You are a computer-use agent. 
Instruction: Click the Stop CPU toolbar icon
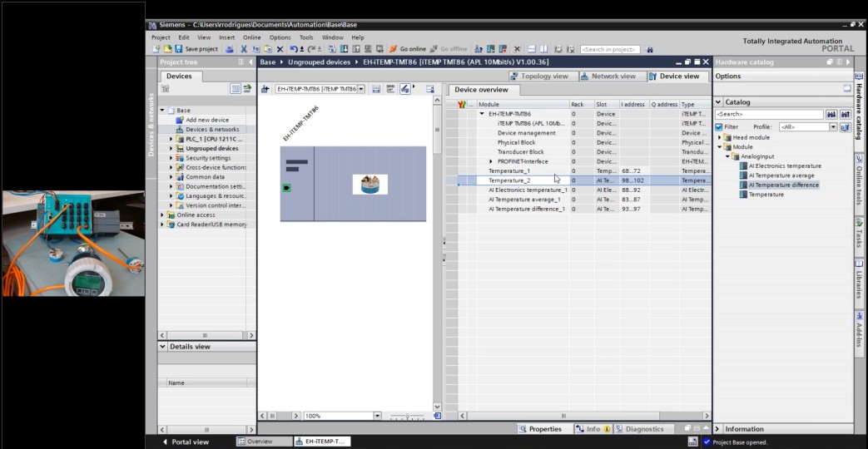(503, 49)
